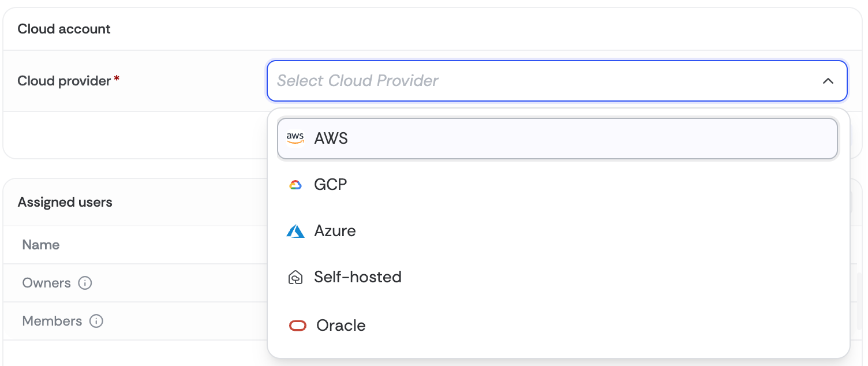
Task: Pick the GCP option text
Action: click(x=331, y=185)
